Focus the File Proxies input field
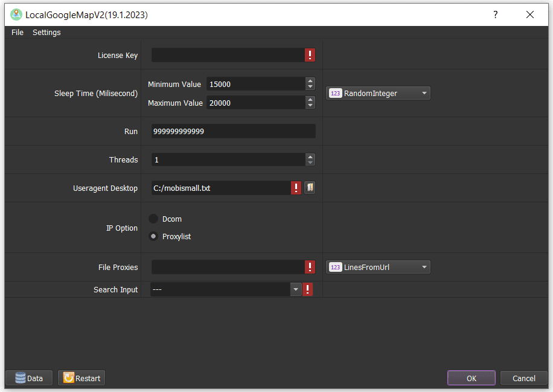The image size is (553, 392). coord(228,267)
